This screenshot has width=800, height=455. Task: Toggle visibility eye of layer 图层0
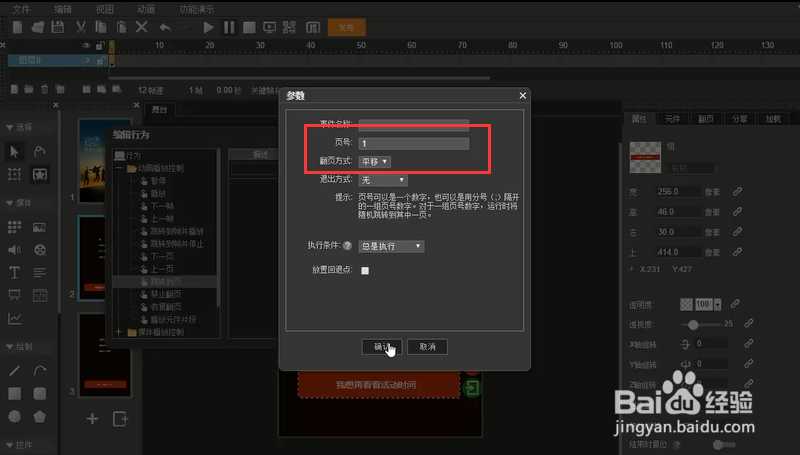coord(87,61)
